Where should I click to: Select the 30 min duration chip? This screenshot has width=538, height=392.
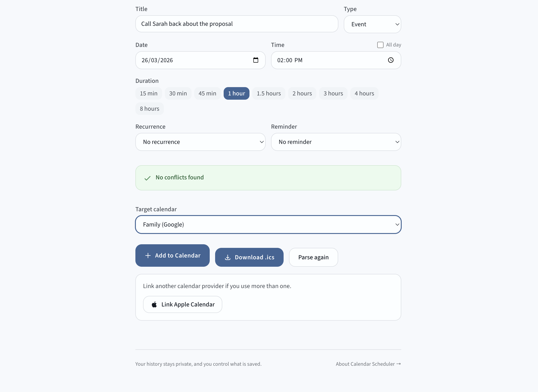coord(178,93)
